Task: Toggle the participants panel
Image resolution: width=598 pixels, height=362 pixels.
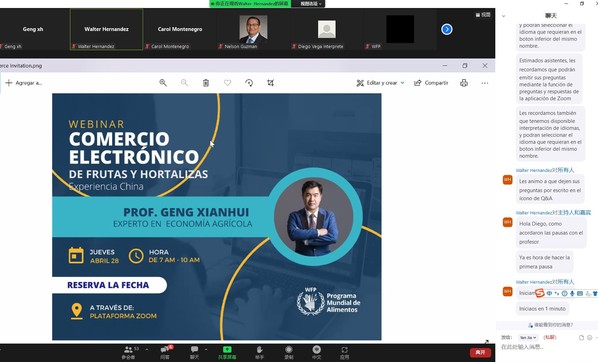Action: [x=129, y=352]
